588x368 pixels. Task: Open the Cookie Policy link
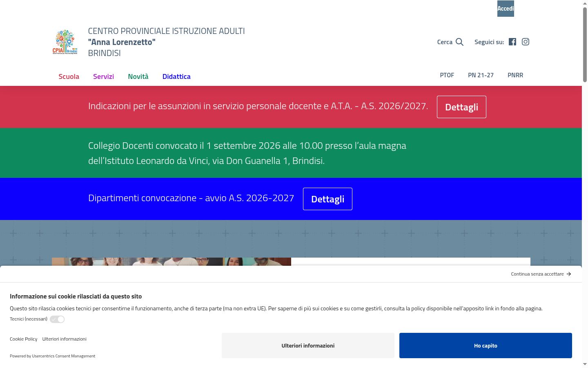[23, 339]
